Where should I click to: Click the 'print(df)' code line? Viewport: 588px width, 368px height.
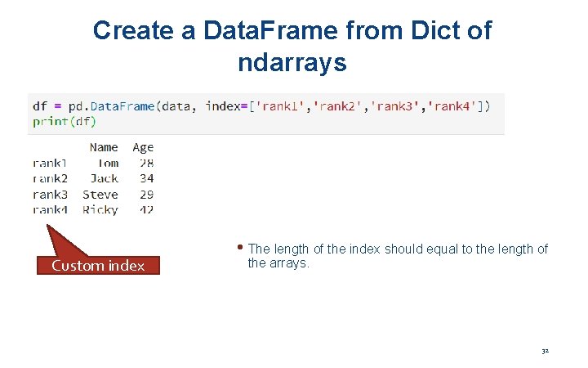[x=65, y=122]
